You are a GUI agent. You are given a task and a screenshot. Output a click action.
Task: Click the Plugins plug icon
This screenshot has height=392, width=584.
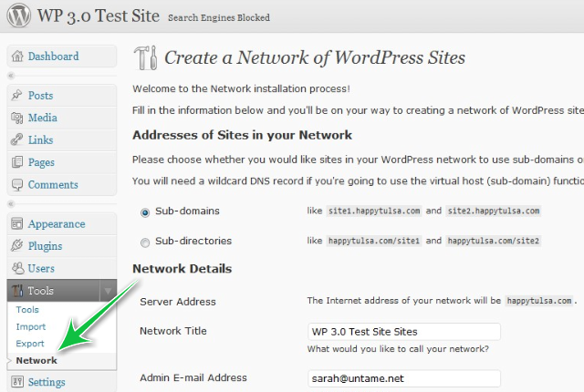tap(16, 246)
